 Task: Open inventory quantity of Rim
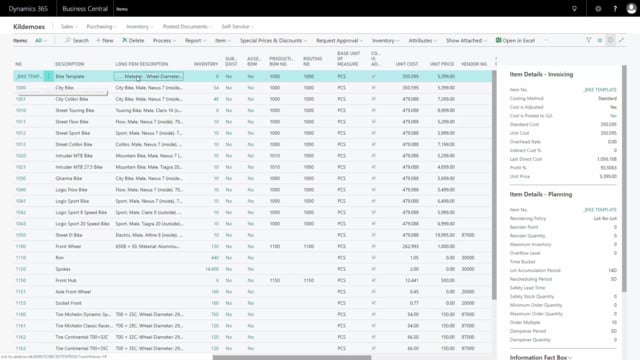(215, 258)
